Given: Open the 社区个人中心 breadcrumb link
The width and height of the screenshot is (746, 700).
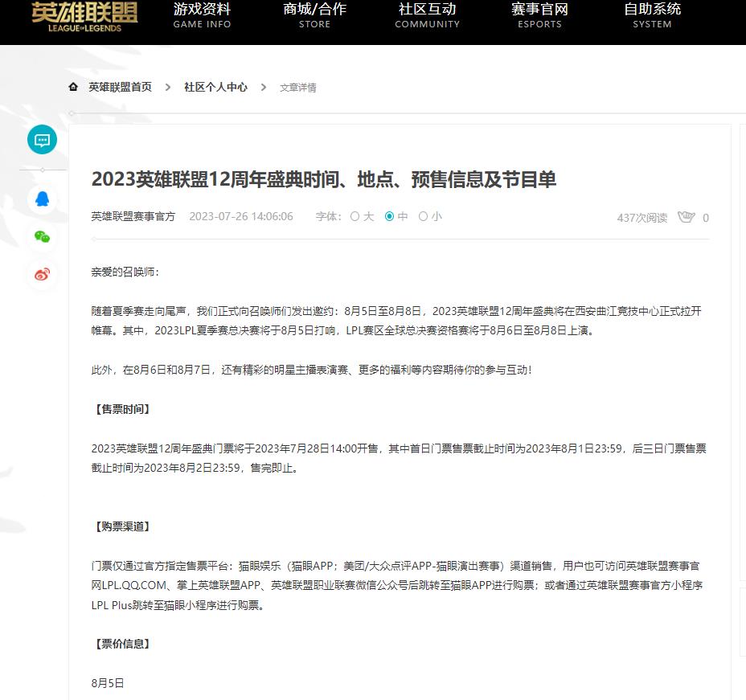Looking at the screenshot, I should click(215, 86).
